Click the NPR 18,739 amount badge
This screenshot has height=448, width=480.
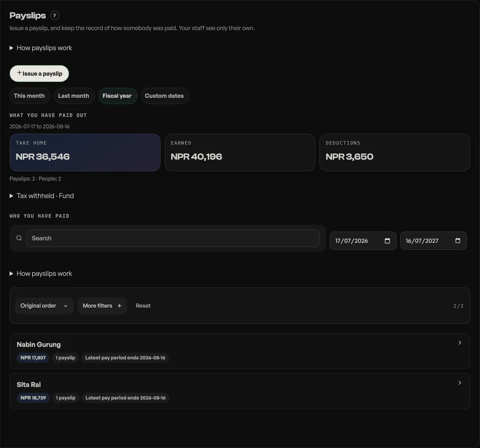tap(33, 398)
